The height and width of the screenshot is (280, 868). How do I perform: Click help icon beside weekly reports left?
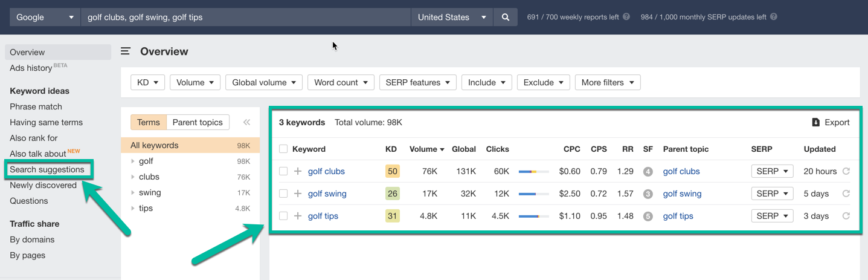pos(626,17)
